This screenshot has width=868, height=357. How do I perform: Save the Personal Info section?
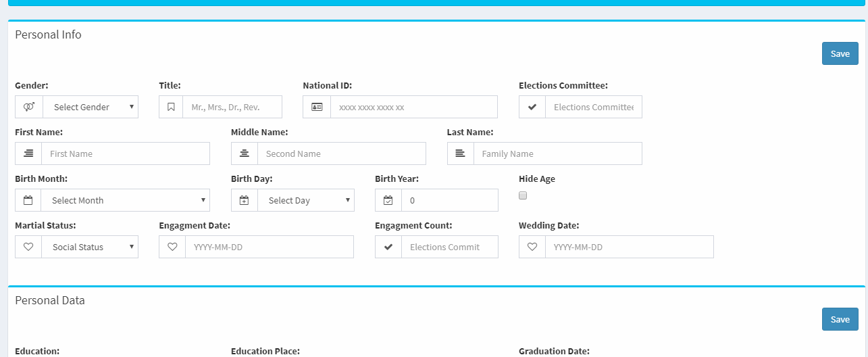[x=840, y=53]
